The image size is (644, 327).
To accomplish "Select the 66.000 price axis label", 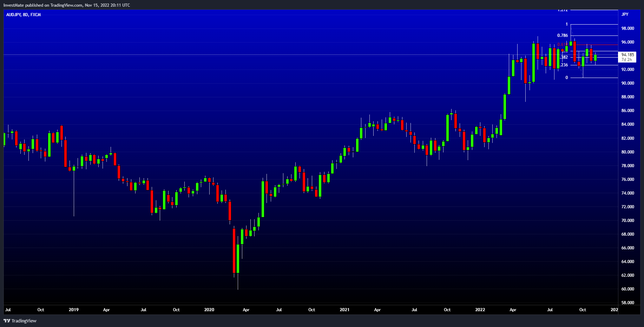I will [x=627, y=248].
